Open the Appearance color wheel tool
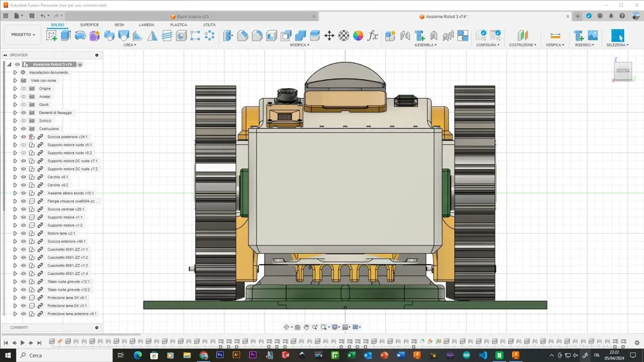Screen dimensions: 644x362 pos(358,35)
